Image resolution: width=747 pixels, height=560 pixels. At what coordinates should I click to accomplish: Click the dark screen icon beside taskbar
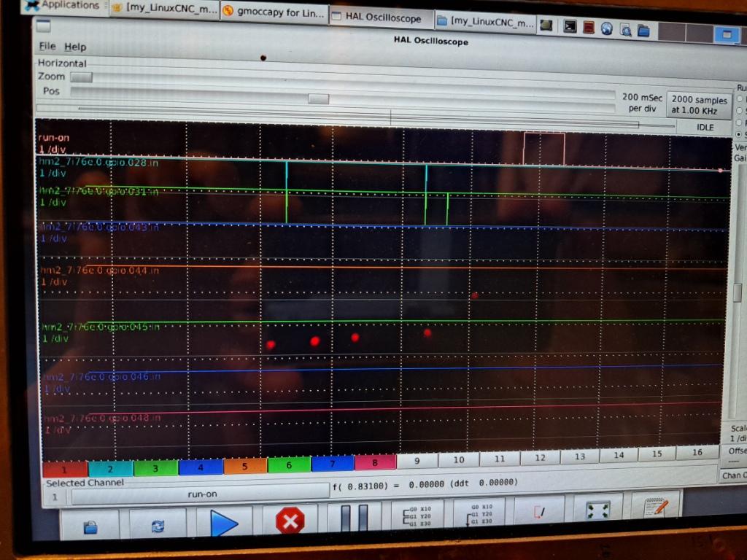pyautogui.click(x=546, y=26)
